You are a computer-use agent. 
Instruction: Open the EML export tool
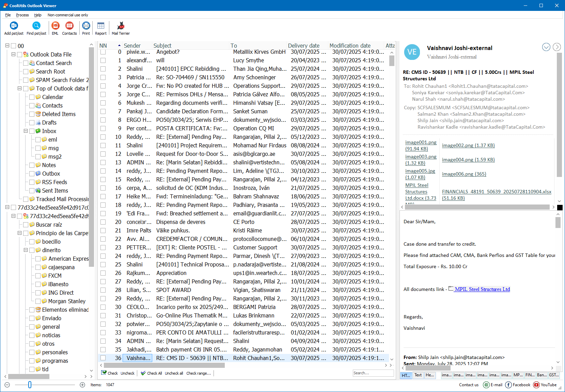[x=55, y=28]
